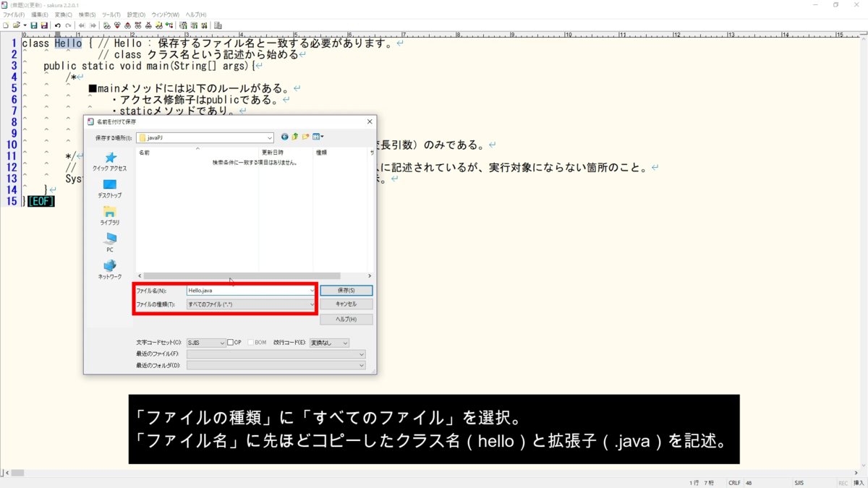Create a new document with the New icon

pos(6,25)
